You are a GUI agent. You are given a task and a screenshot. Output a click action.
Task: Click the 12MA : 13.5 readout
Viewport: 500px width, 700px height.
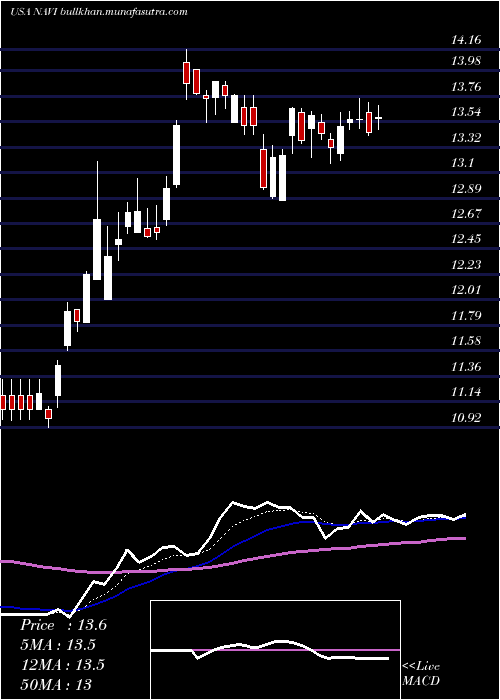click(62, 664)
